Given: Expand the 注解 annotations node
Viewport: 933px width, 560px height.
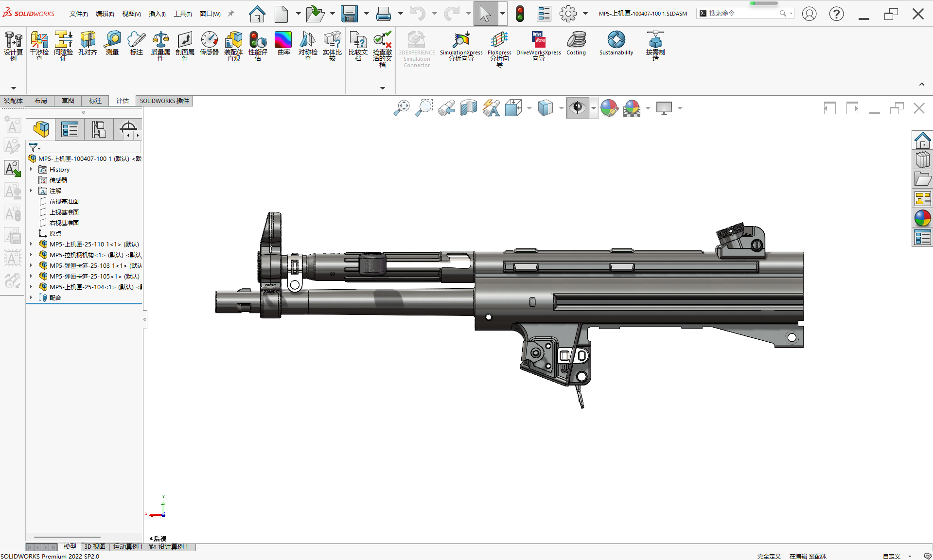Looking at the screenshot, I should pyautogui.click(x=31, y=191).
